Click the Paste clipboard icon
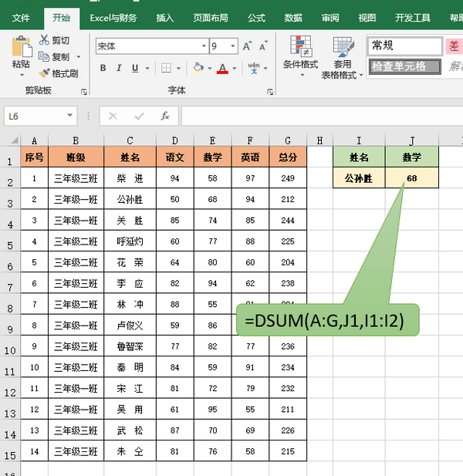The height and width of the screenshot is (476, 463). (x=22, y=47)
